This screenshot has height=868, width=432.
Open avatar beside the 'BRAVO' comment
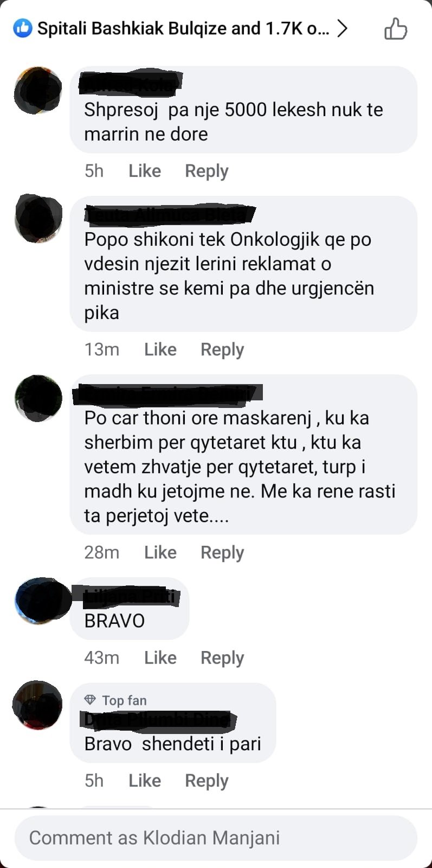[38, 601]
